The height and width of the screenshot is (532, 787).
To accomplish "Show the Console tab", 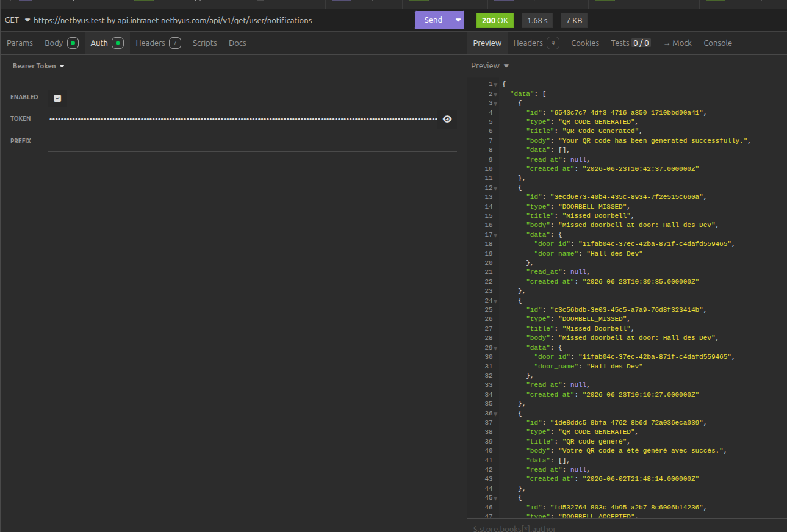I will tap(717, 43).
